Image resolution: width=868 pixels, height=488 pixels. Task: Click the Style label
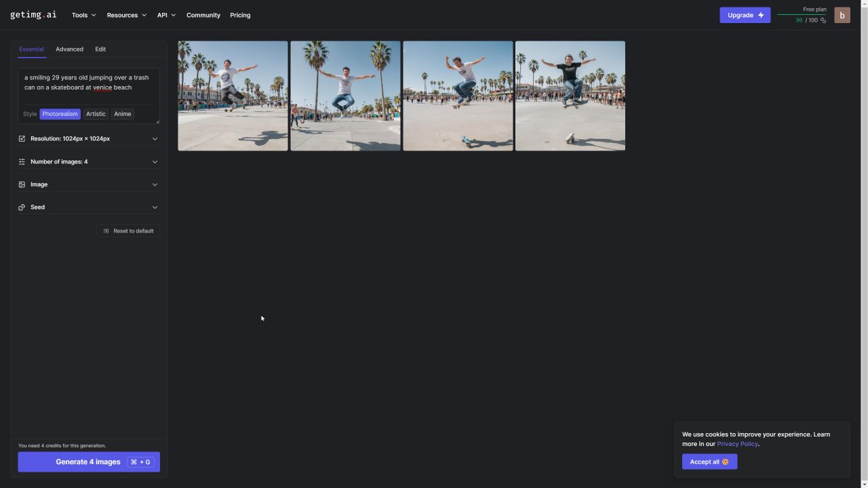pos(30,114)
